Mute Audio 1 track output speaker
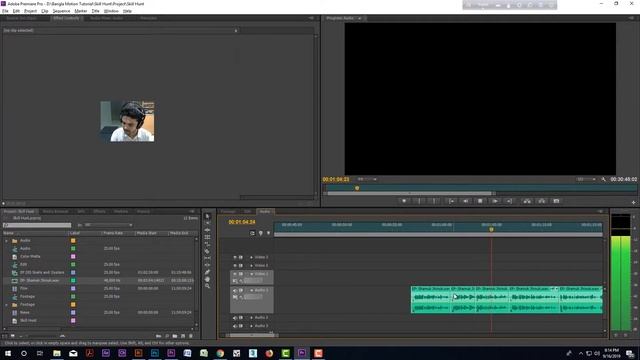The width and height of the screenshot is (640, 360). point(235,291)
